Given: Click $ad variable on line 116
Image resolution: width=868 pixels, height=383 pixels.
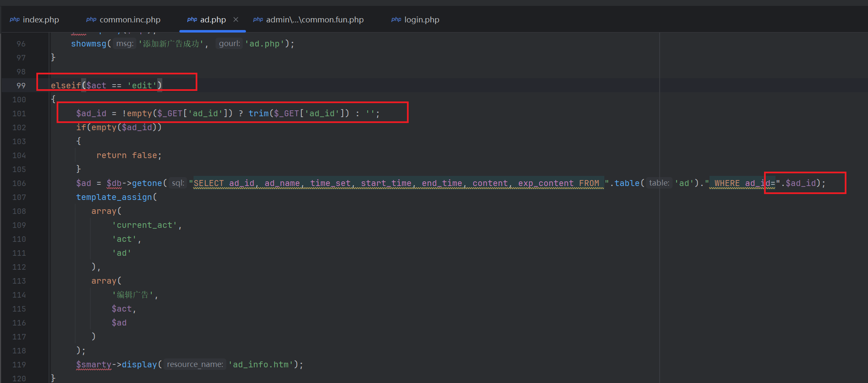Looking at the screenshot, I should pos(119,323).
